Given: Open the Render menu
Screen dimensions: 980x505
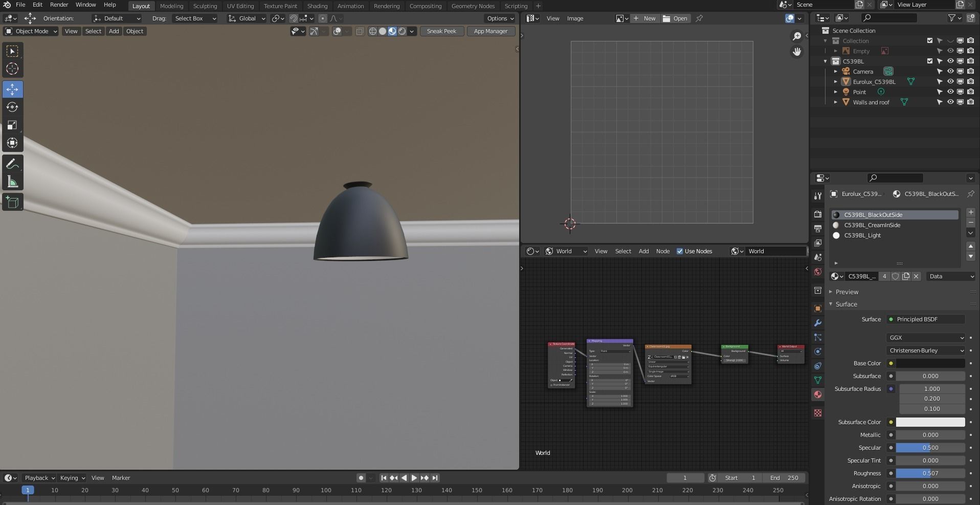Looking at the screenshot, I should [59, 5].
